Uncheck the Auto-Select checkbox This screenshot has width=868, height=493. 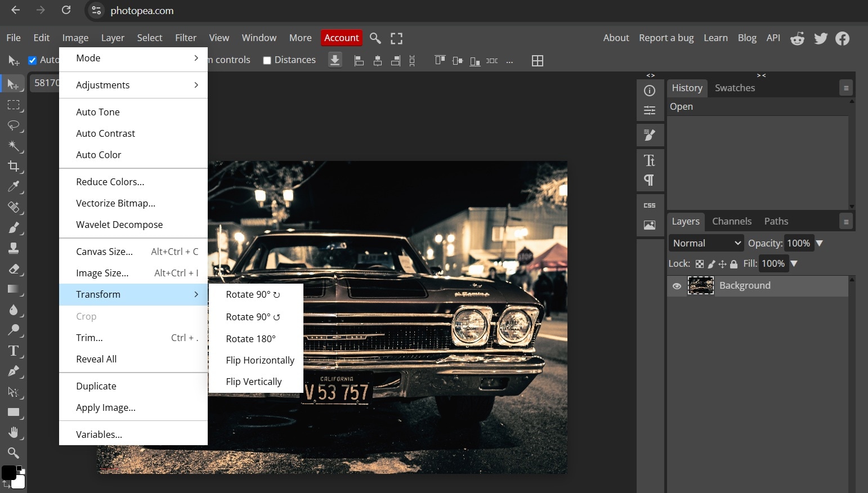[x=33, y=60]
